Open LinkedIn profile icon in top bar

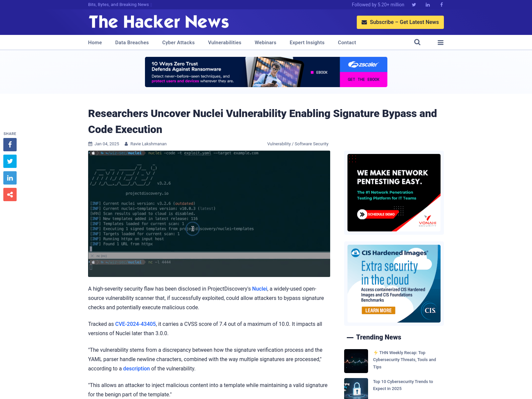pos(428,5)
